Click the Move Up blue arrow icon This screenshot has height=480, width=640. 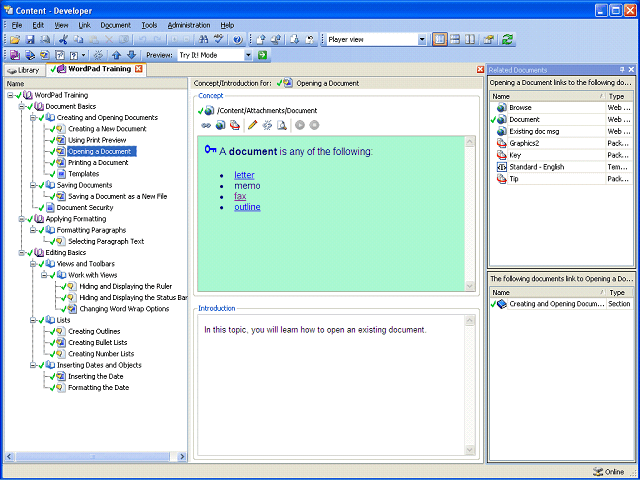tap(116, 55)
